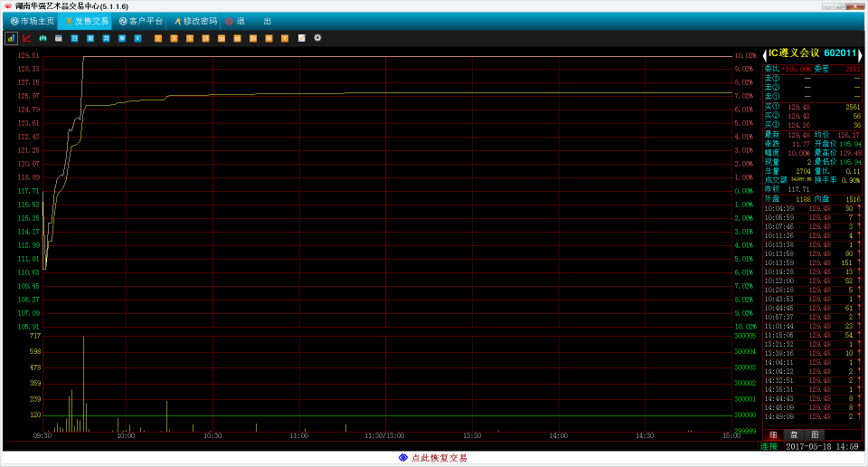The height and width of the screenshot is (467, 868).
Task: Choose the orange 30-minute period icon
Action: click(222, 38)
